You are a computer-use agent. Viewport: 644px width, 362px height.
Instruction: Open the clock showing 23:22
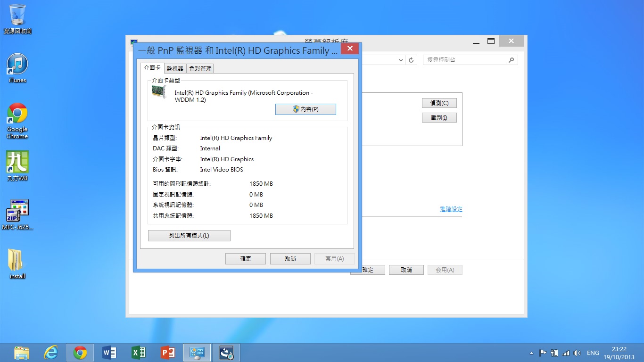pyautogui.click(x=619, y=353)
